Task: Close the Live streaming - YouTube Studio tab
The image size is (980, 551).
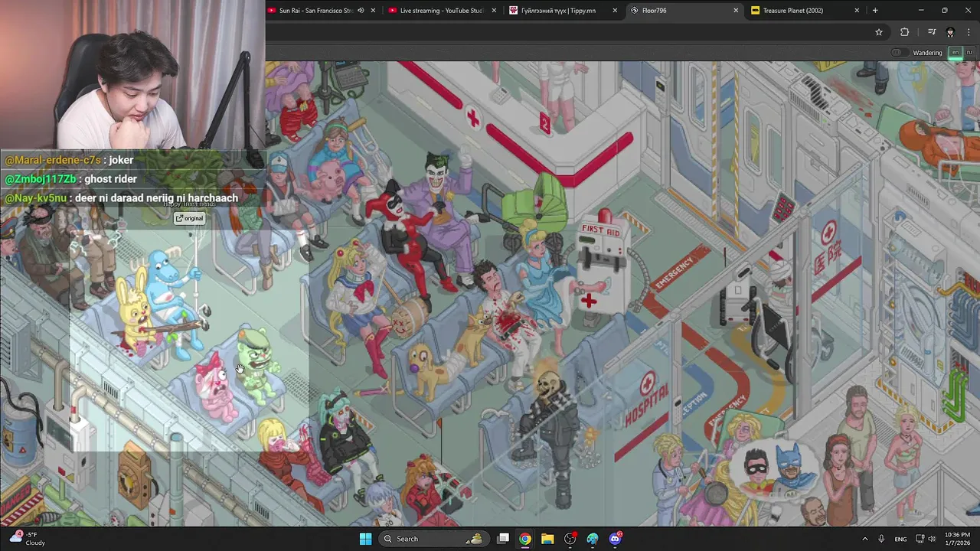Action: (494, 11)
